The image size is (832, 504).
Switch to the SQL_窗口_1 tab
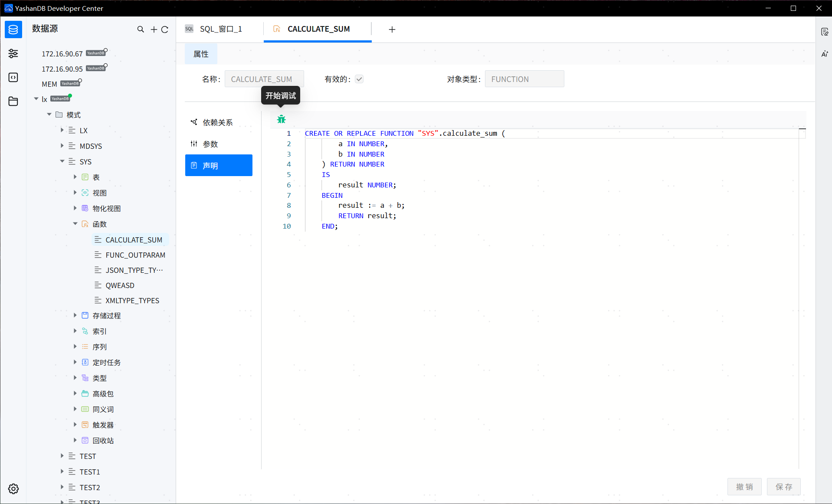coord(220,29)
